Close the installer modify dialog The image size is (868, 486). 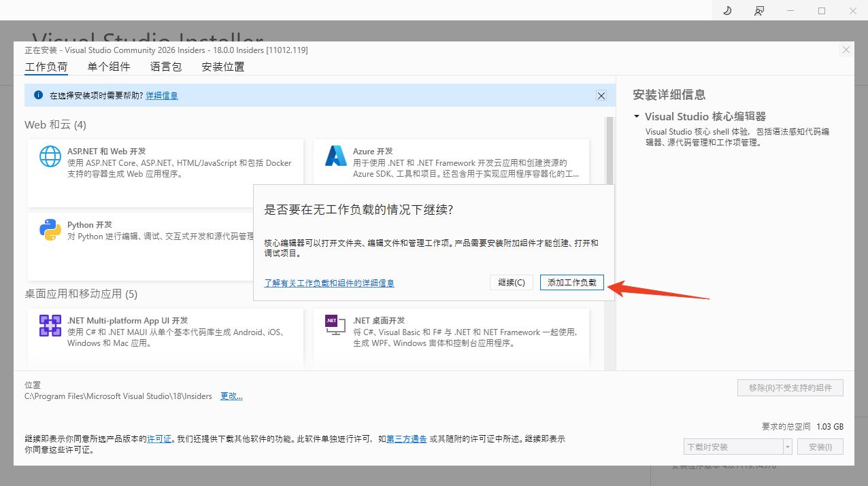(846, 50)
